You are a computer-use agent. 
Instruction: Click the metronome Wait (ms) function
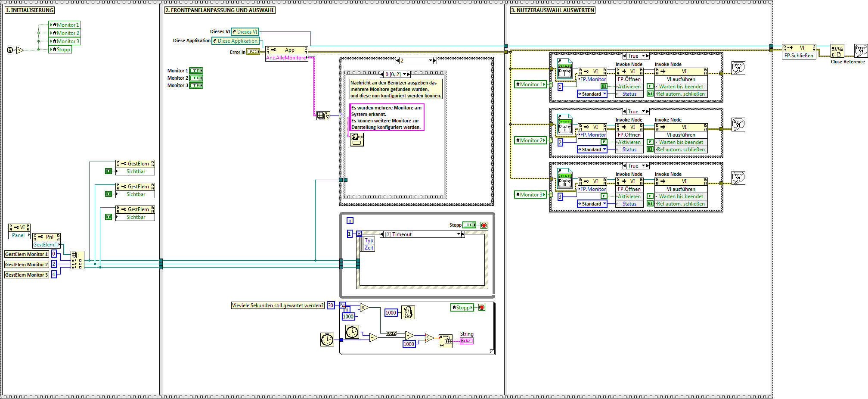[x=408, y=312]
